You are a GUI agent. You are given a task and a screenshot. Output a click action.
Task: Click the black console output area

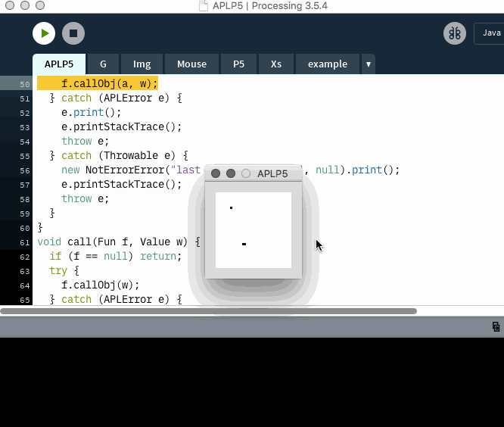[252, 382]
